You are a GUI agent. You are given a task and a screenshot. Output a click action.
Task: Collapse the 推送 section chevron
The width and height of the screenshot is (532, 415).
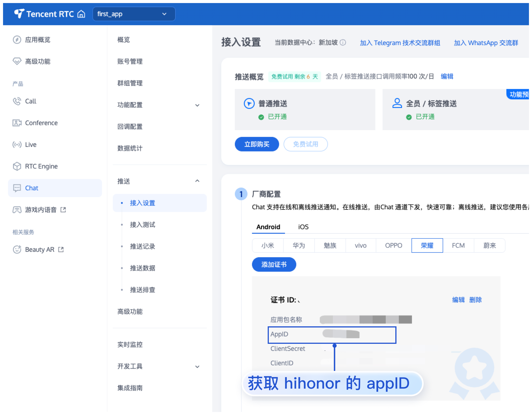click(x=197, y=181)
